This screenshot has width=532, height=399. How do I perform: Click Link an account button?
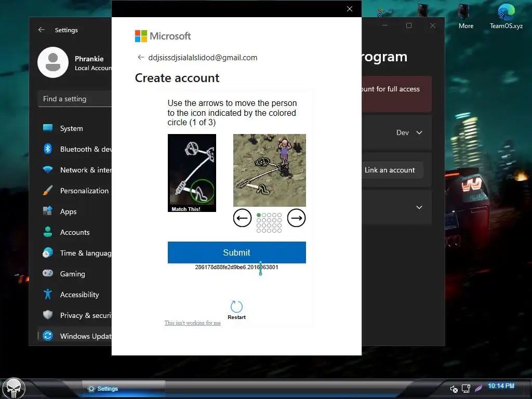[x=390, y=170]
